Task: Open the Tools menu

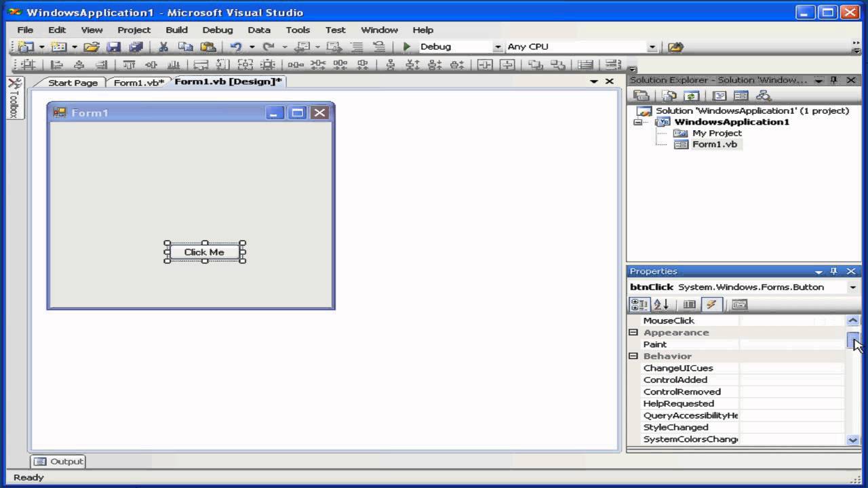Action: [x=298, y=30]
